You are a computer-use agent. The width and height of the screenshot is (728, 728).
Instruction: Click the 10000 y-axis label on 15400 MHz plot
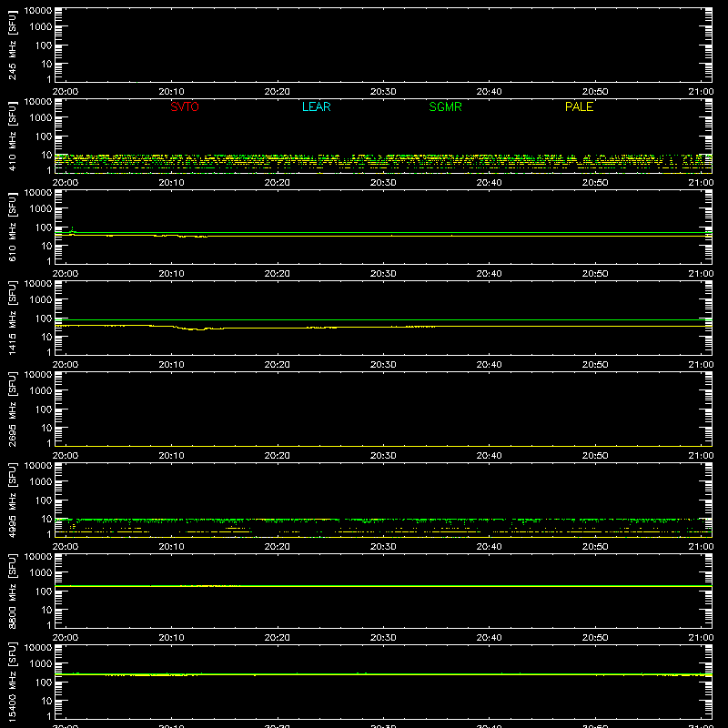38,648
